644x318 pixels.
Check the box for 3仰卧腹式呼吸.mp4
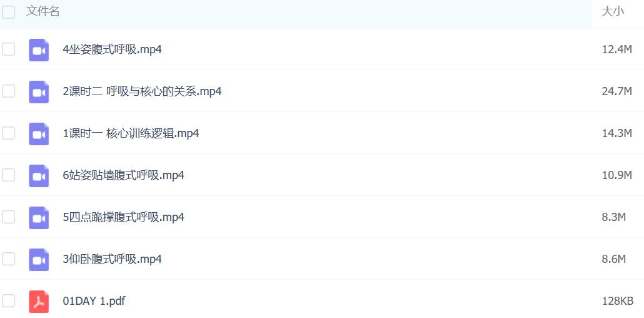pos(8,259)
